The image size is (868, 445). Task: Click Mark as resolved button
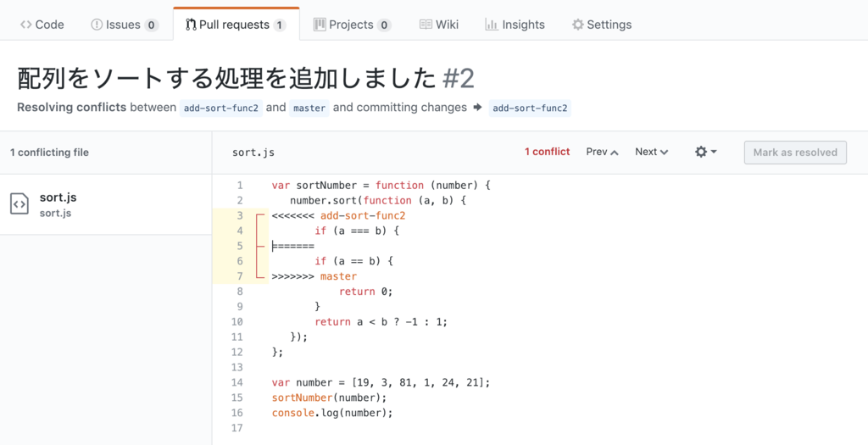(x=795, y=153)
